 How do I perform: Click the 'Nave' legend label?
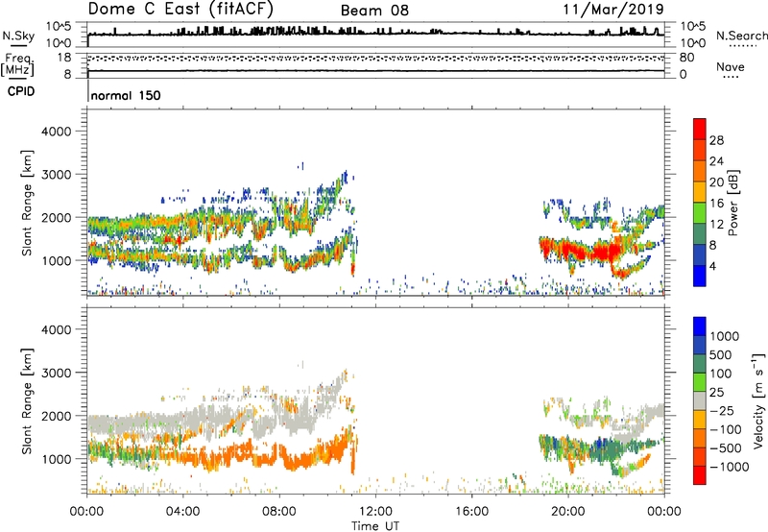pyautogui.click(x=731, y=67)
